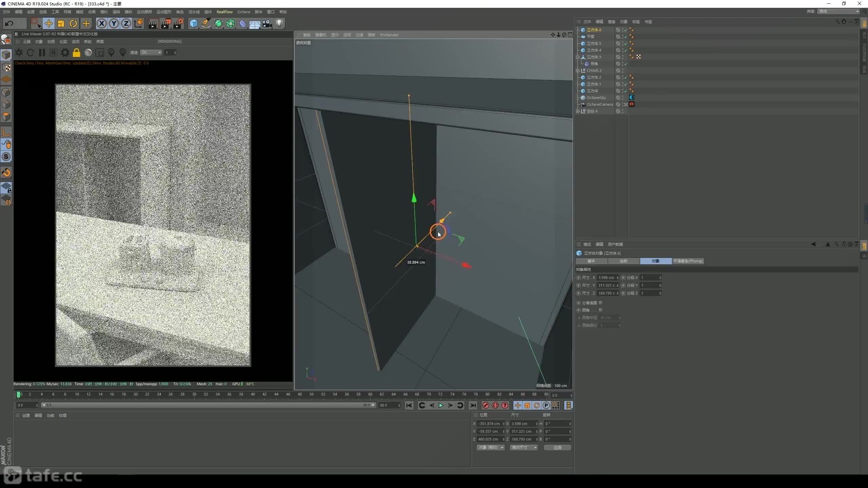Open the 界面 layout dropdown top-right
This screenshot has width=868, height=488.
(839, 12)
